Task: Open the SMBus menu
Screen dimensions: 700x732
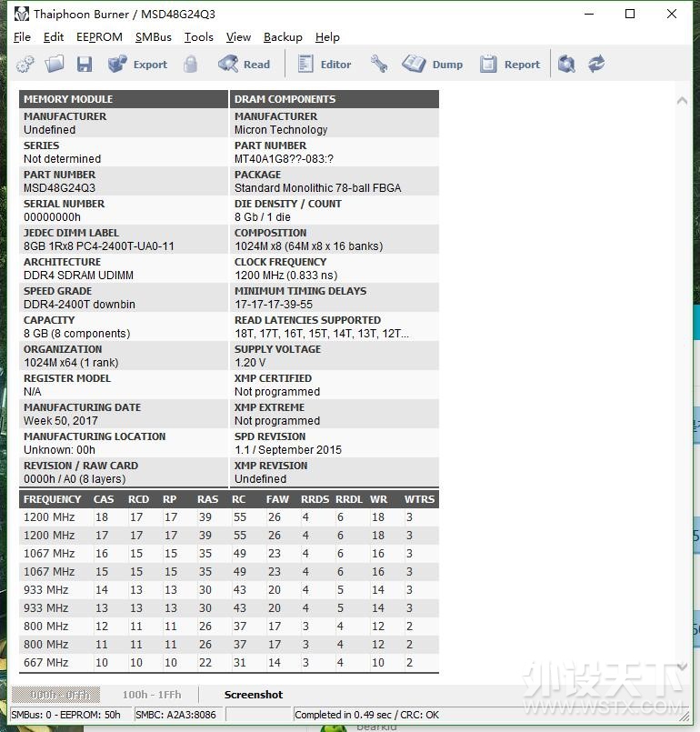Action: [x=153, y=37]
